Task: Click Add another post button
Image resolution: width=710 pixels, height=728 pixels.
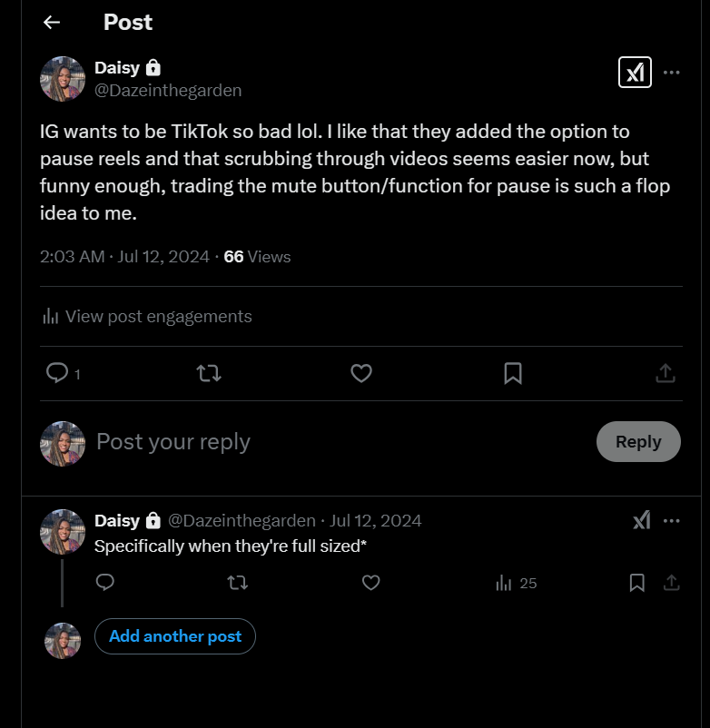Action: pyautogui.click(x=175, y=636)
